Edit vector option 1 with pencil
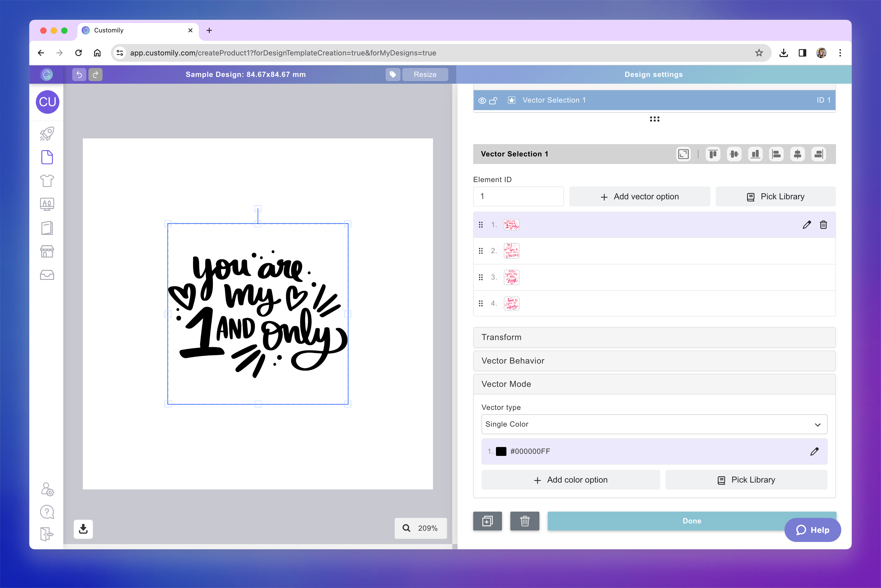 click(x=807, y=225)
